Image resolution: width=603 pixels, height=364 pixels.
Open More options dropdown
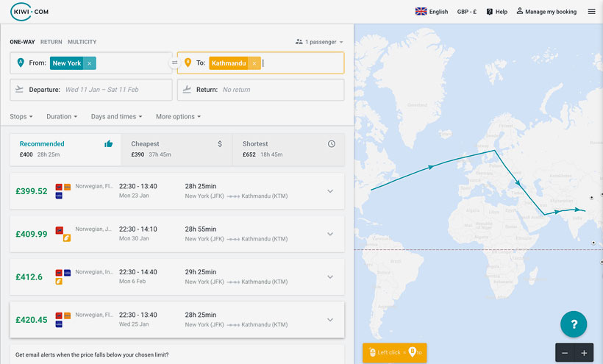[x=179, y=116]
